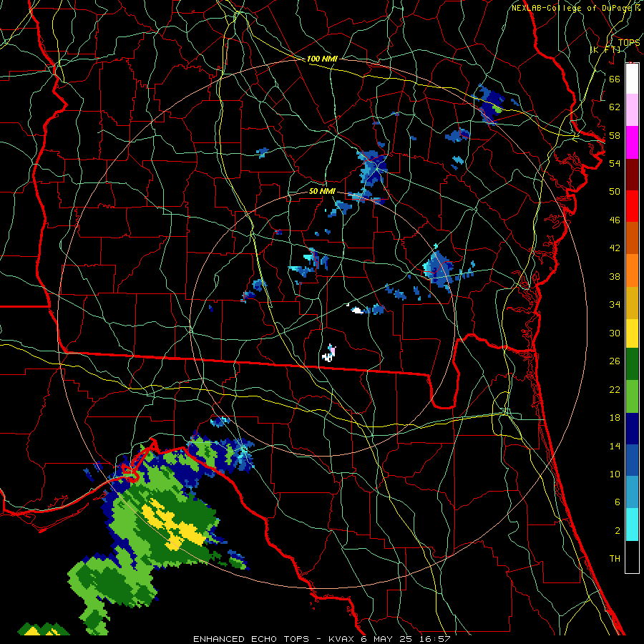
Task: Click the white swatch in the color legend
Action: [632, 79]
